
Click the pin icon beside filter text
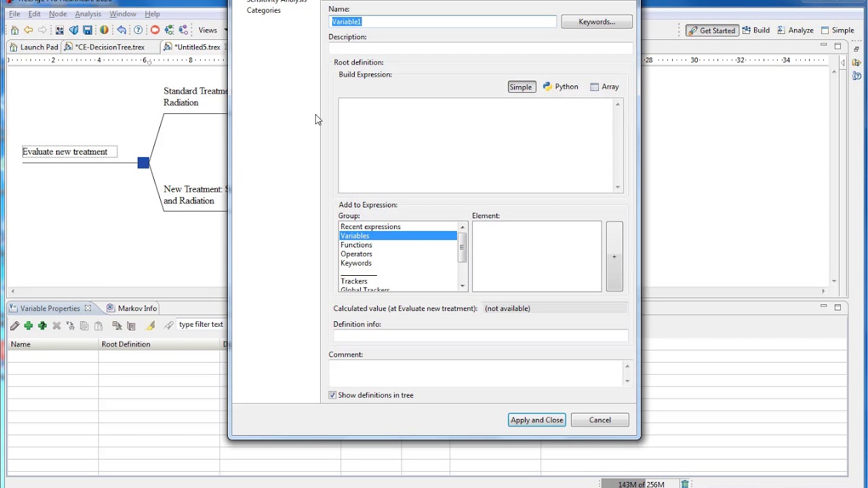click(x=168, y=326)
